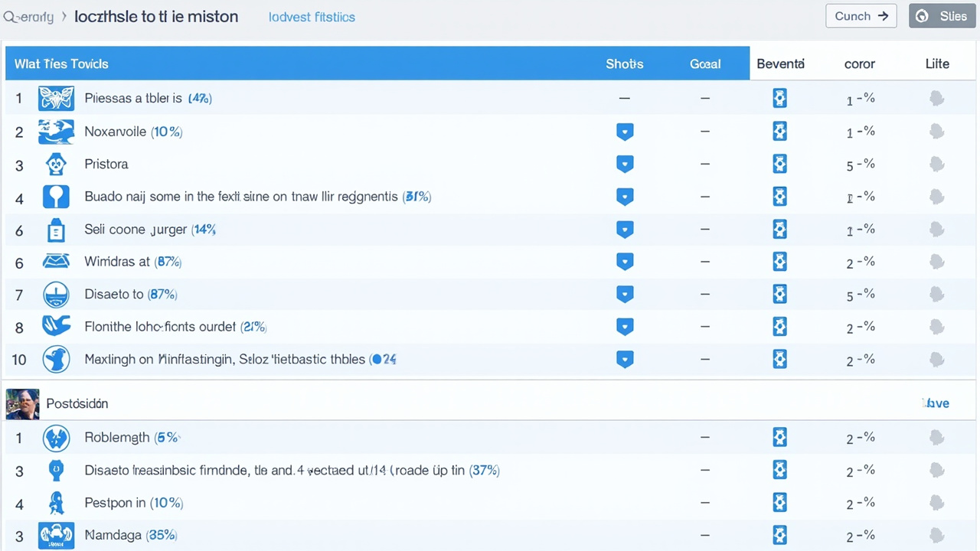The width and height of the screenshot is (980, 551).
Task: Click the Seli coone jurger clipboard icon
Action: coord(56,230)
